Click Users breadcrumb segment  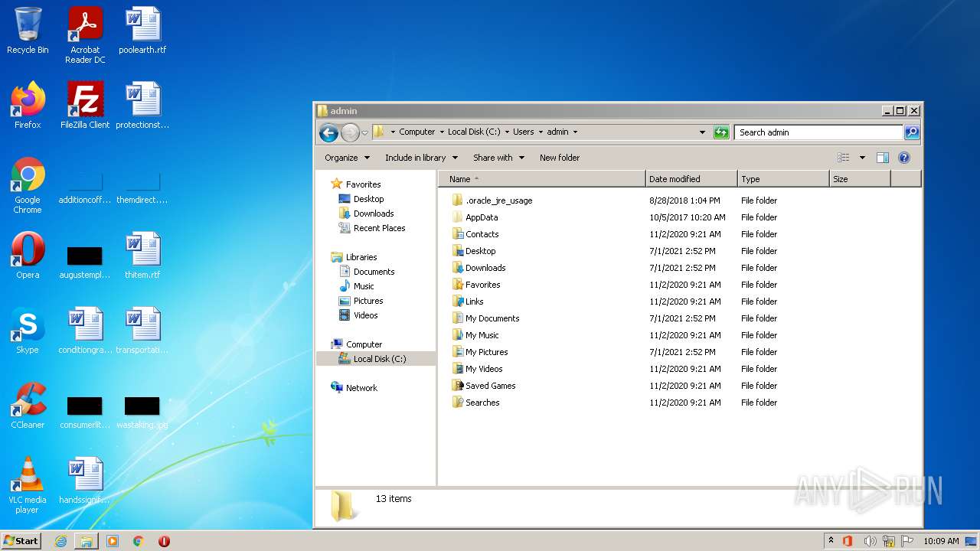tap(524, 132)
